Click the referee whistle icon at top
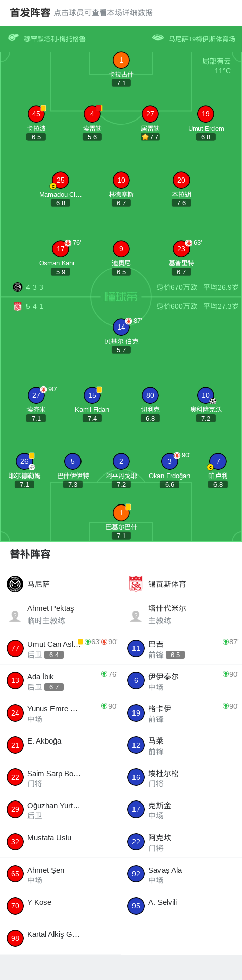242x980 pixels. pos(13,38)
